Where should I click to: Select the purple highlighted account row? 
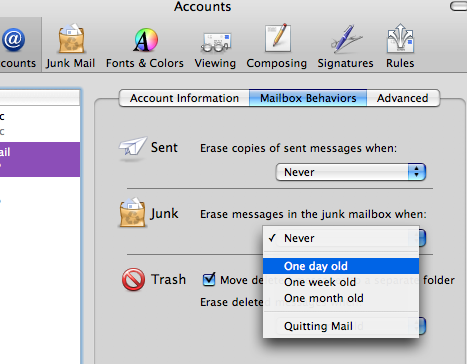(x=40, y=159)
